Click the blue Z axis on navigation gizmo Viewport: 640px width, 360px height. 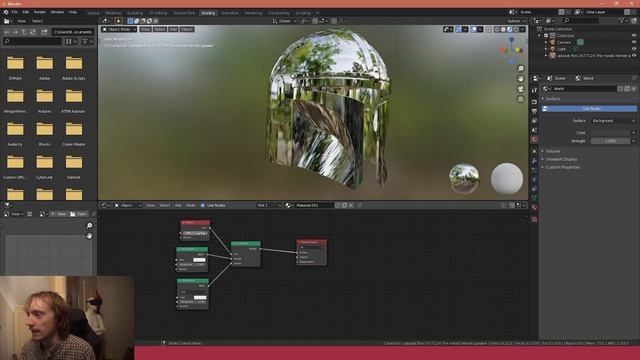coord(511,40)
